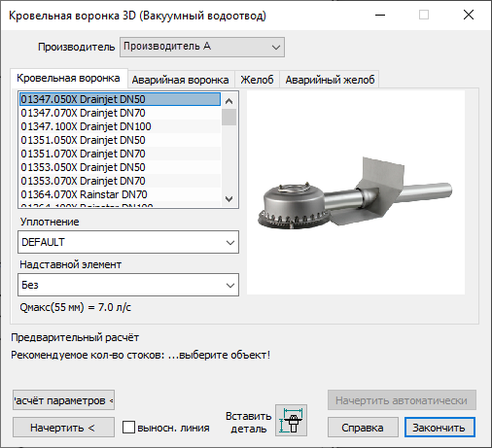Screen dimensions: 492x448
Task: Select 01347.100X Drainjet DN100 in list
Action: pyautogui.click(x=120, y=126)
